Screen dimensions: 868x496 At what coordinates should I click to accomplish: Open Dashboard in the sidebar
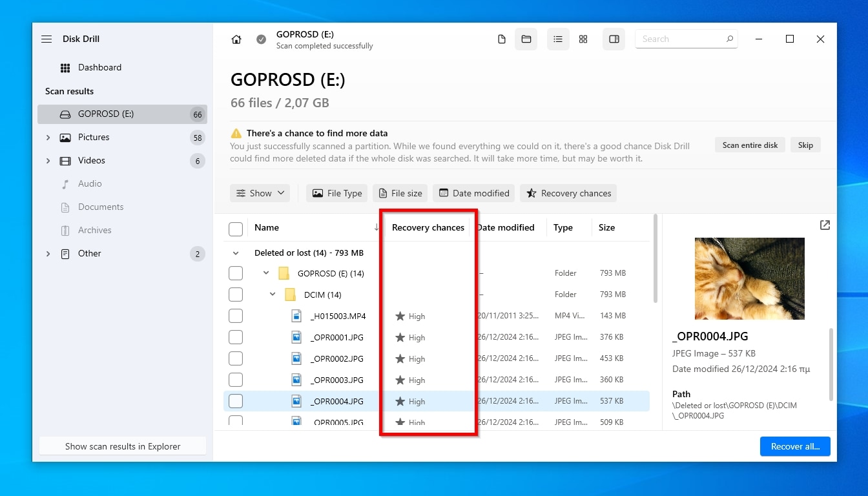(122, 68)
